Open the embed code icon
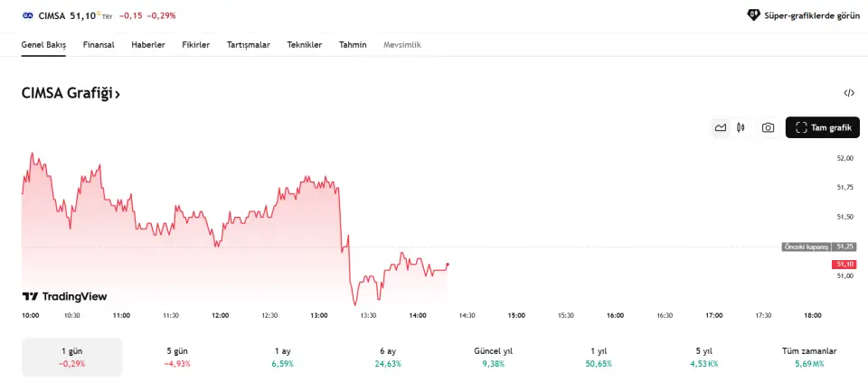This screenshot has width=868, height=382. (849, 93)
